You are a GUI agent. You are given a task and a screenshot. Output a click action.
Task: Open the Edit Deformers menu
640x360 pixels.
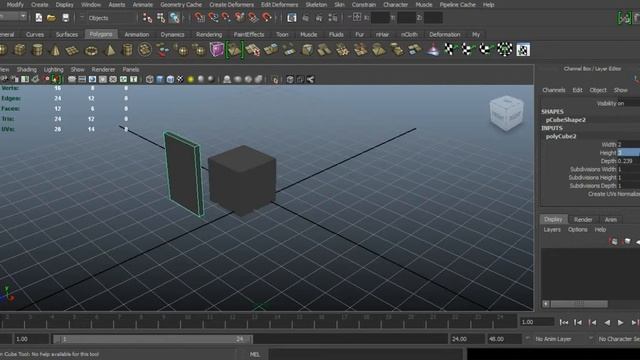(280, 5)
